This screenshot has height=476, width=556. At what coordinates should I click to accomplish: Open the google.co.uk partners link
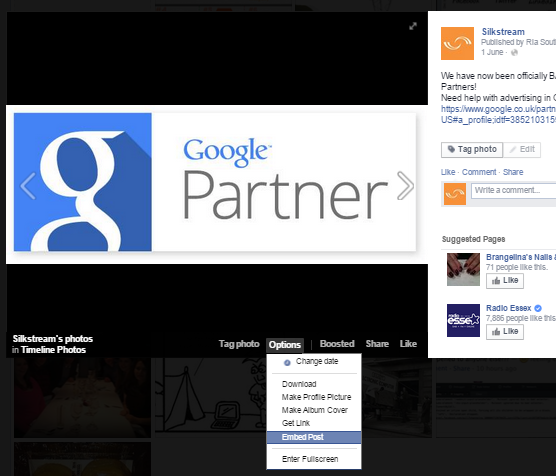click(x=498, y=114)
